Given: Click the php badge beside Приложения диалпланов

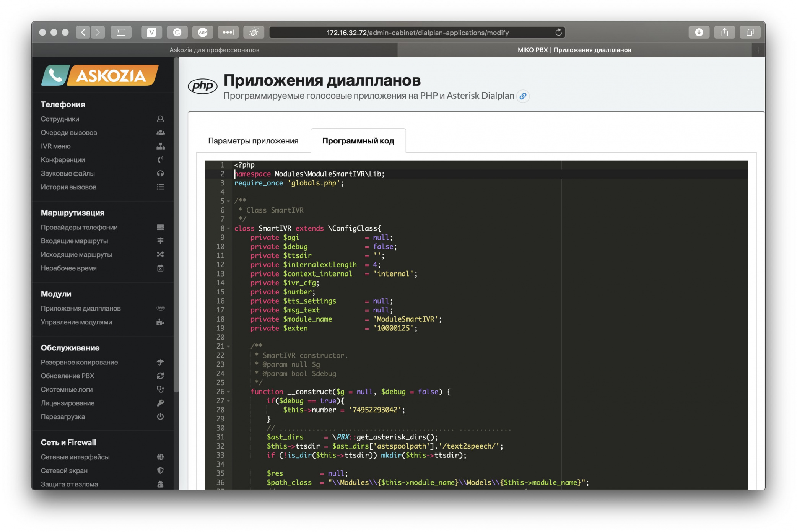Looking at the screenshot, I should (161, 308).
